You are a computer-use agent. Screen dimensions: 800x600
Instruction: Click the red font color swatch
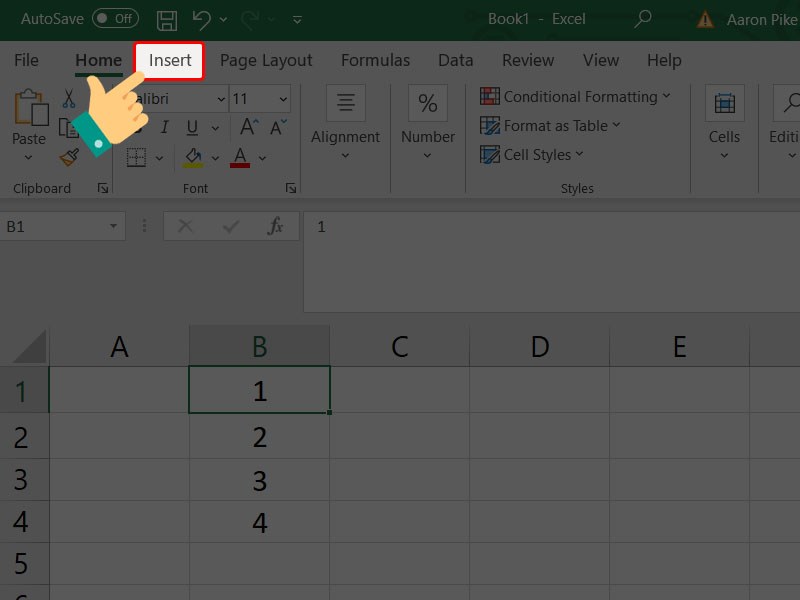point(239,158)
